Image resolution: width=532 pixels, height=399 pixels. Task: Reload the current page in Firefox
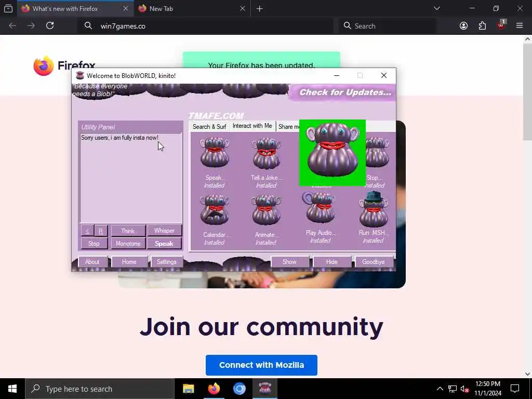pyautogui.click(x=50, y=26)
